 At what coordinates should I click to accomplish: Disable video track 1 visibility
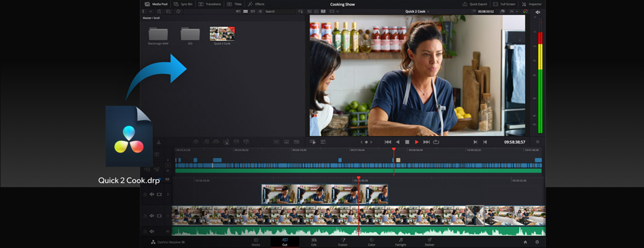159,216
